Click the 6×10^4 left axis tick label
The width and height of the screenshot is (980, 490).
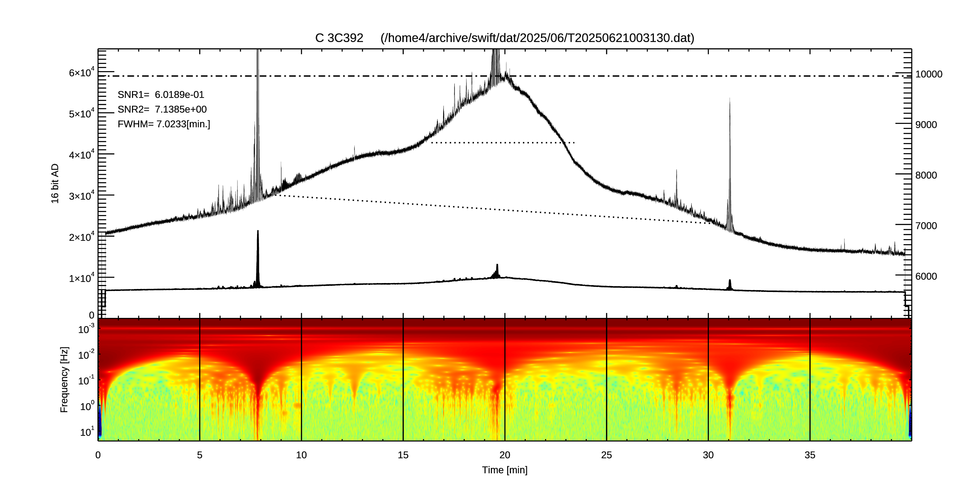(81, 72)
